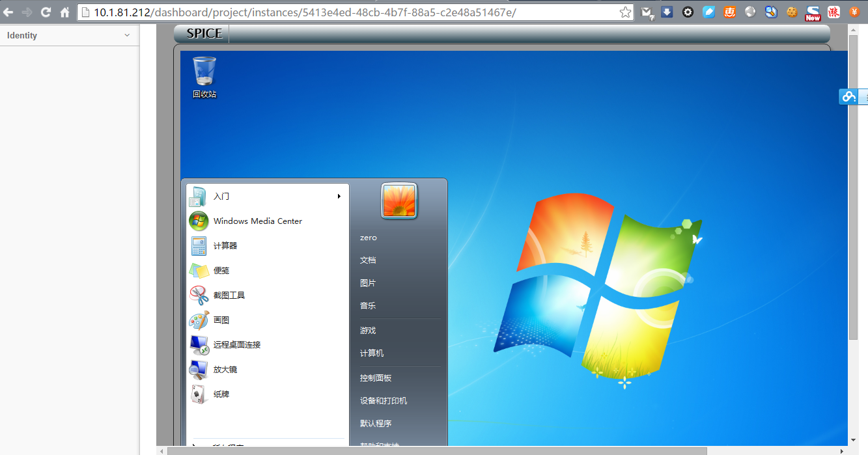868x455 pixels.
Task: Open 纸牌 solitaire game
Action: pyautogui.click(x=268, y=394)
